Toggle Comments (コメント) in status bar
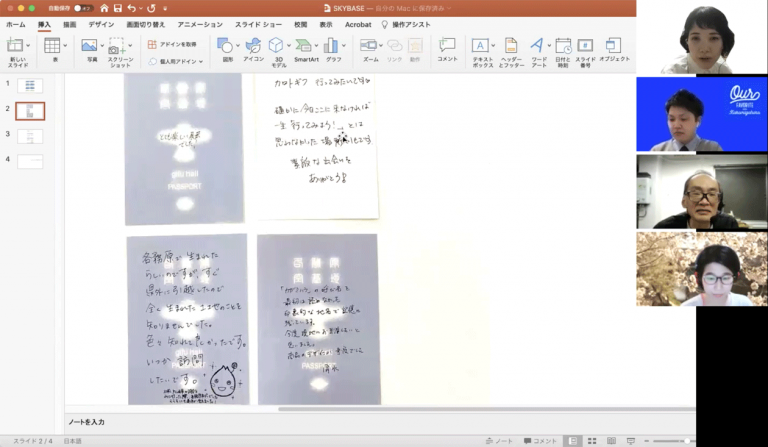The width and height of the screenshot is (768, 447). coord(540,441)
